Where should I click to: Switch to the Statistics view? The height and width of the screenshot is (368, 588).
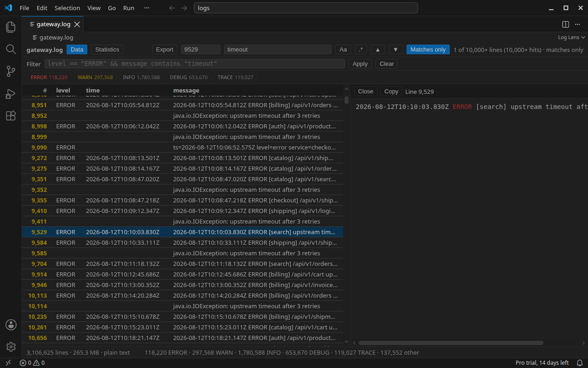pyautogui.click(x=107, y=50)
